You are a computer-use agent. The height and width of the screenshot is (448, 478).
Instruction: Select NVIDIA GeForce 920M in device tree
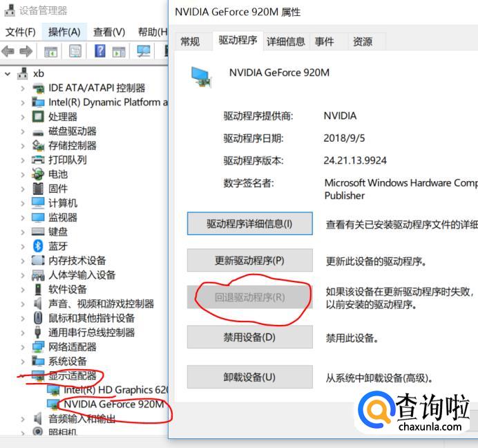tap(114, 404)
